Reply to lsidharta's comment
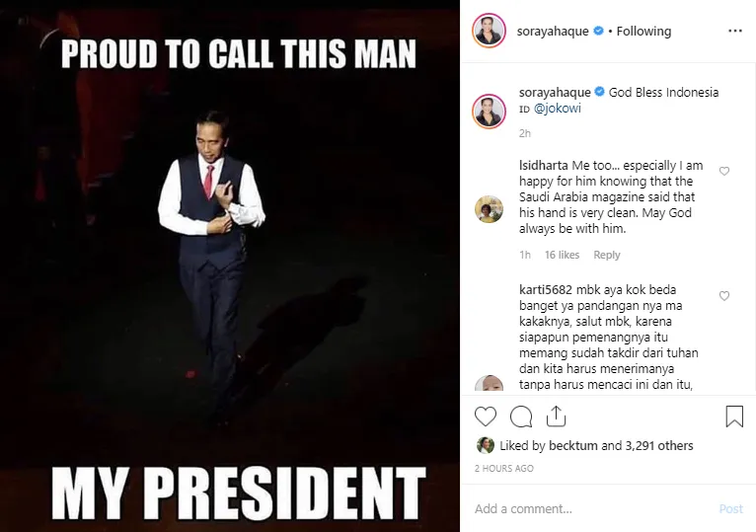 (x=606, y=255)
